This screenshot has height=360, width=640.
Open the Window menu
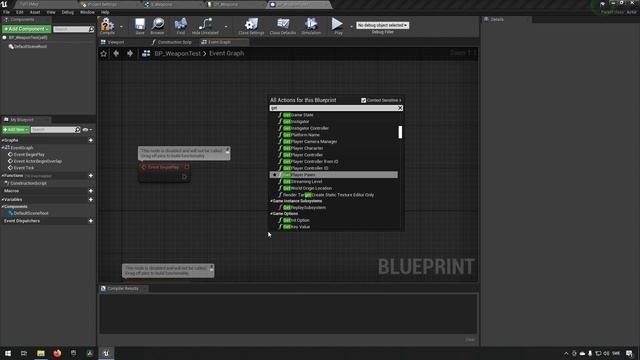(x=87, y=12)
